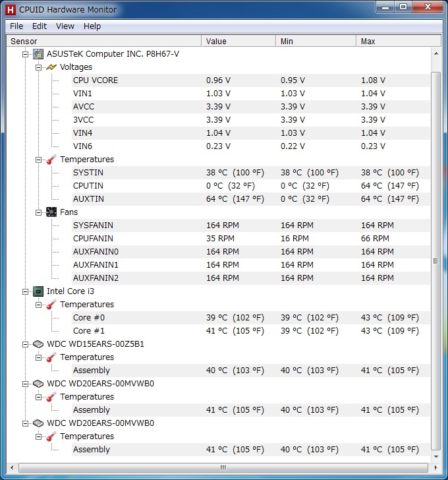Click the vertical scrollbar down arrow
The height and width of the screenshot is (480, 448).
pos(436,457)
